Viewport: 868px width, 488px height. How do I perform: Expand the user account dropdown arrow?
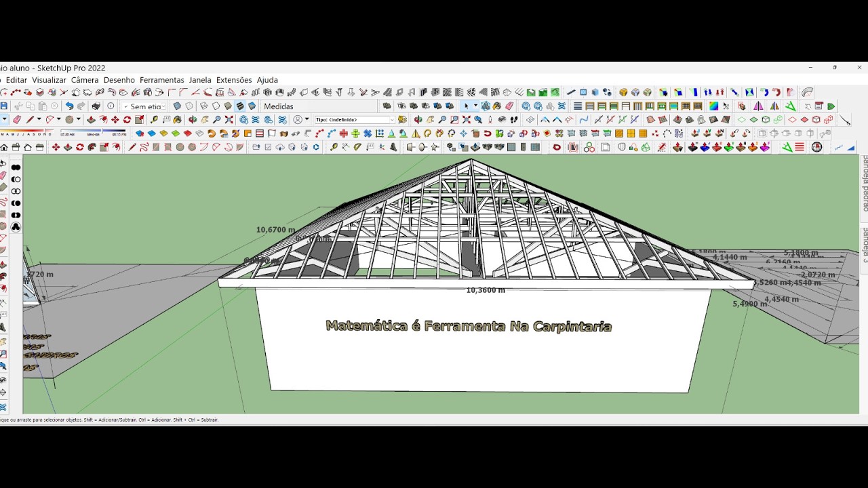307,119
